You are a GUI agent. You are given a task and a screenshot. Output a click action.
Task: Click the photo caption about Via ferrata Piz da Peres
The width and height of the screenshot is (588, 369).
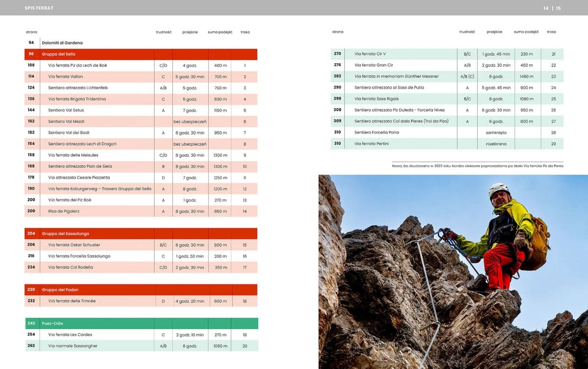pyautogui.click(x=478, y=166)
